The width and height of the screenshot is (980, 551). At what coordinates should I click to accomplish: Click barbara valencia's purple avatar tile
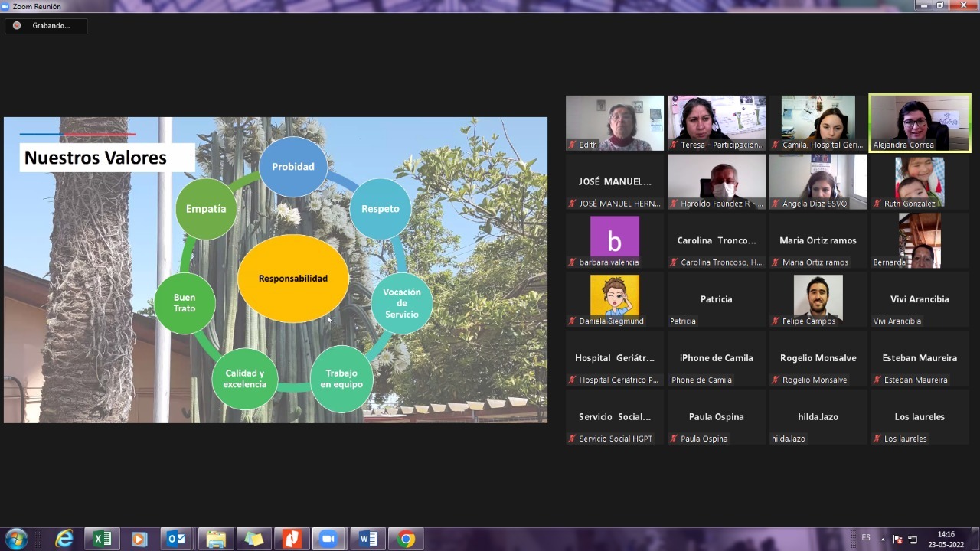tap(614, 240)
